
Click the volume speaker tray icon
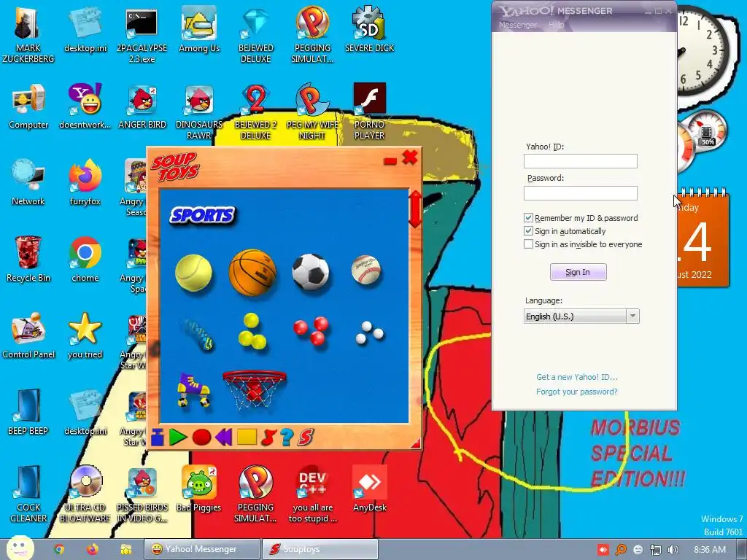pos(673,550)
